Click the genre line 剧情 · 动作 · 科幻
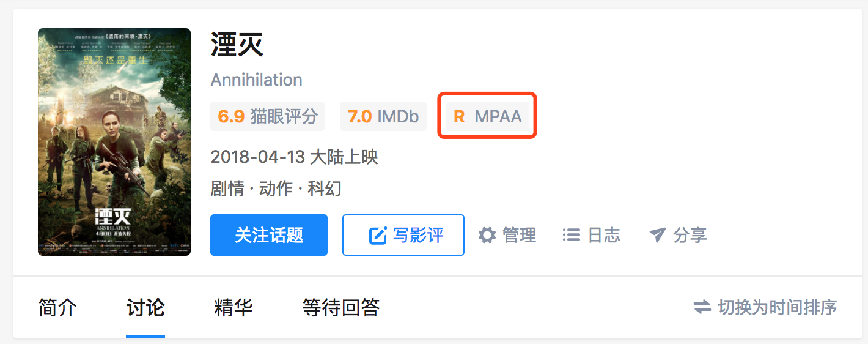Viewport: 868px width, 344px height. pyautogui.click(x=276, y=188)
